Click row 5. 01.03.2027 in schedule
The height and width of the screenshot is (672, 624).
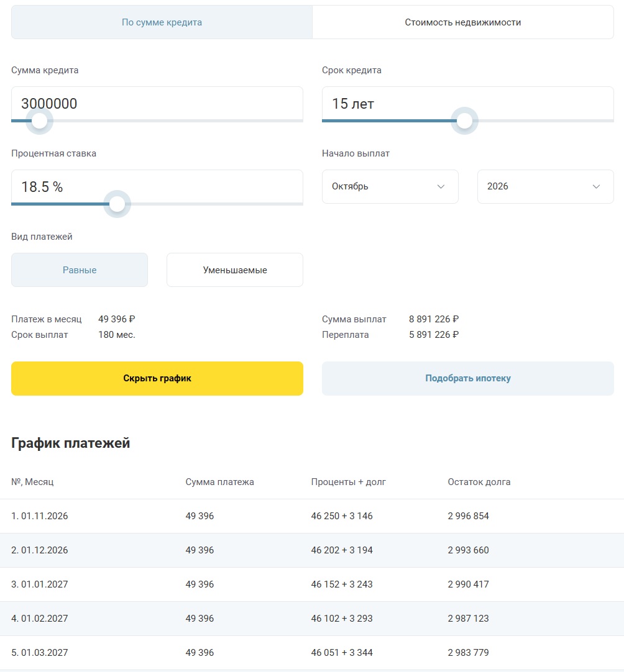pyautogui.click(x=312, y=653)
